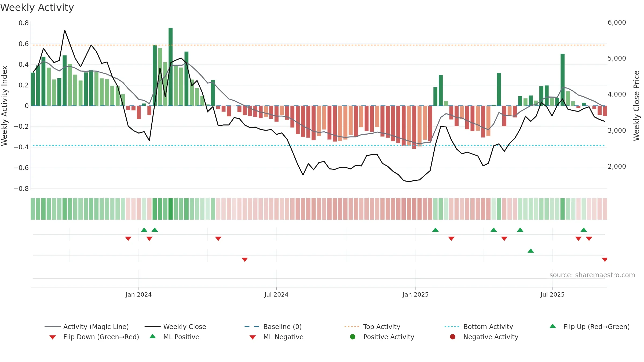The image size is (644, 362).
Task: Click the darkest green heatmap cell
Action: [x=171, y=209]
